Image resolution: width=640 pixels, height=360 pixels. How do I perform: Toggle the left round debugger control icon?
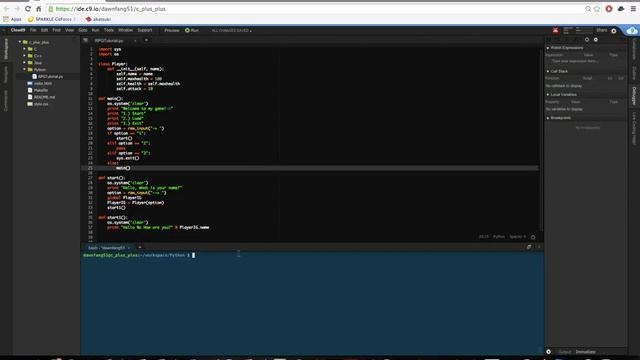[x=587, y=40]
